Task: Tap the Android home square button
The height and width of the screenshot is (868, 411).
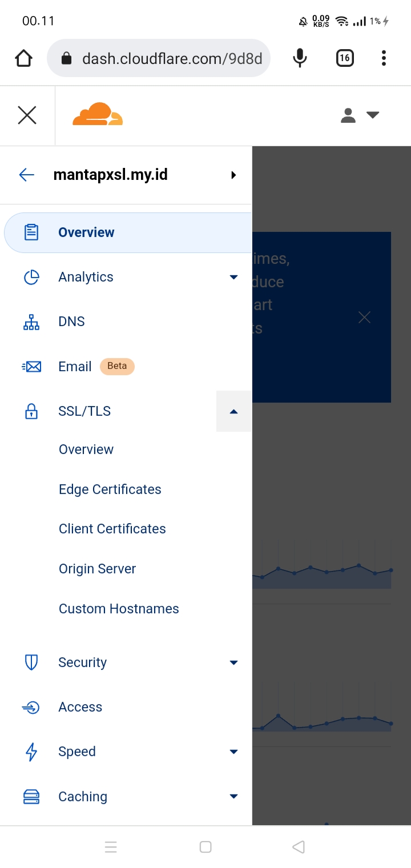Action: 205,847
